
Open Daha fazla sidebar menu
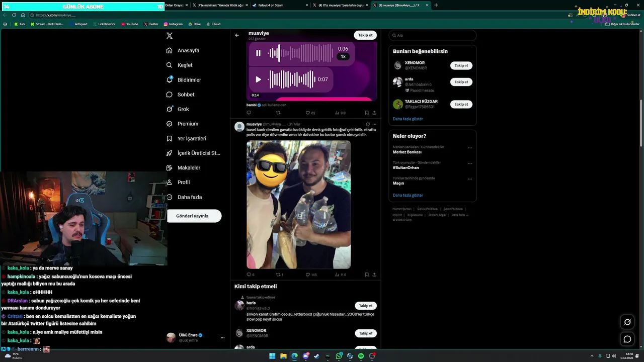(184, 197)
